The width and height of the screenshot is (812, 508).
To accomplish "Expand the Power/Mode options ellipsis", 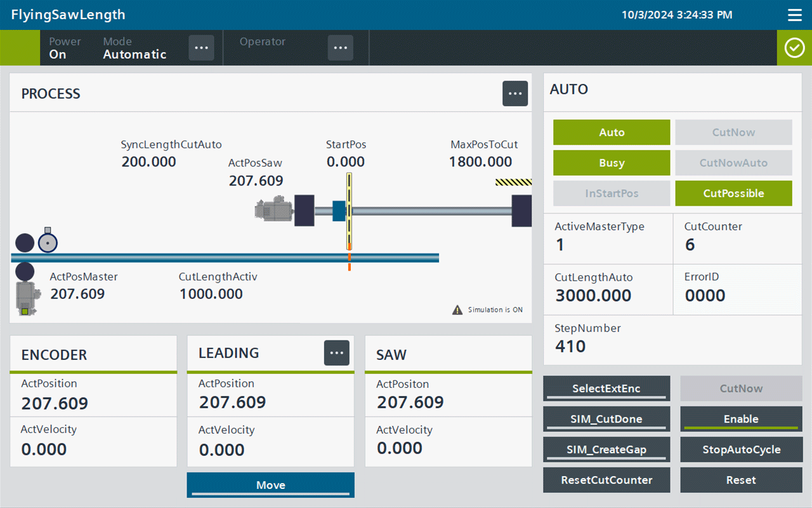I will tap(201, 48).
